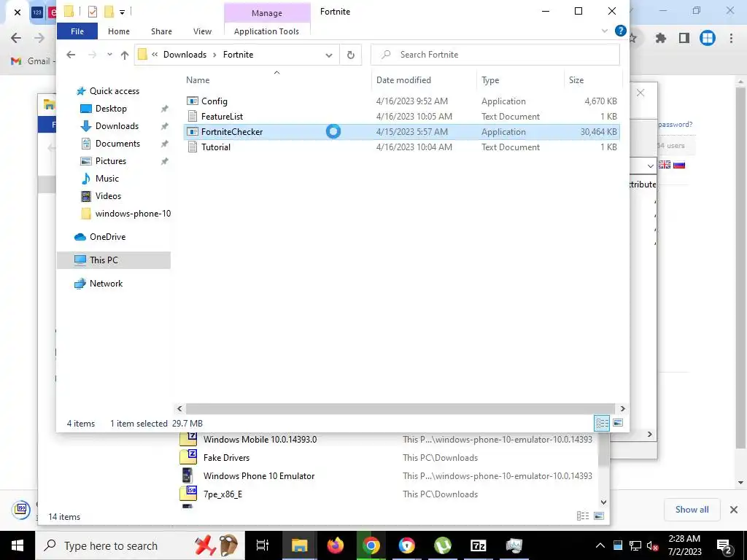The width and height of the screenshot is (747, 560).
Task: Select the FortniteChecker application file
Action: click(x=401, y=132)
